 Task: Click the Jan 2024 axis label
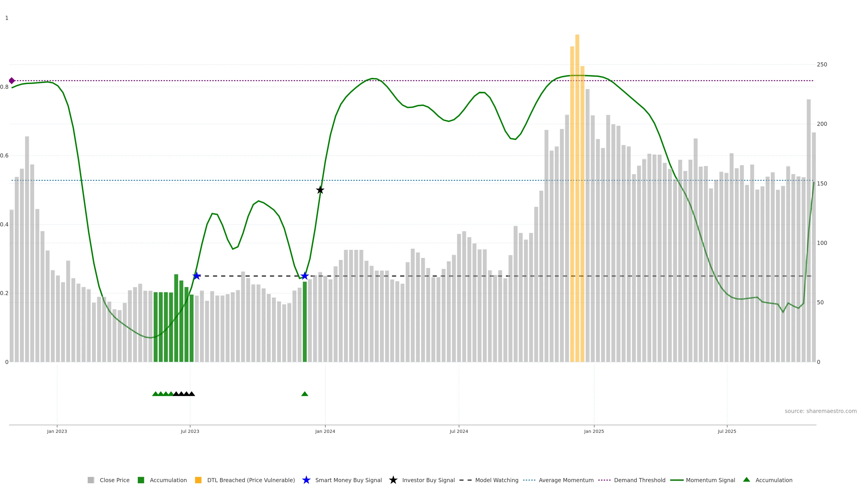pos(325,432)
